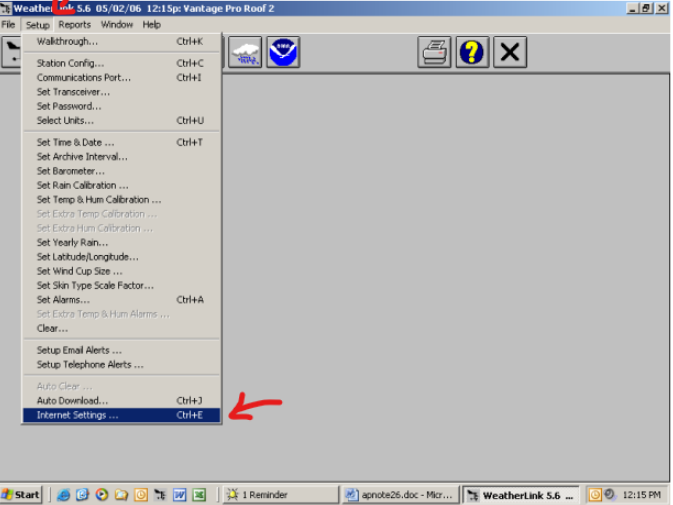Choose Station Config menu entry
The image size is (673, 505).
[70, 63]
